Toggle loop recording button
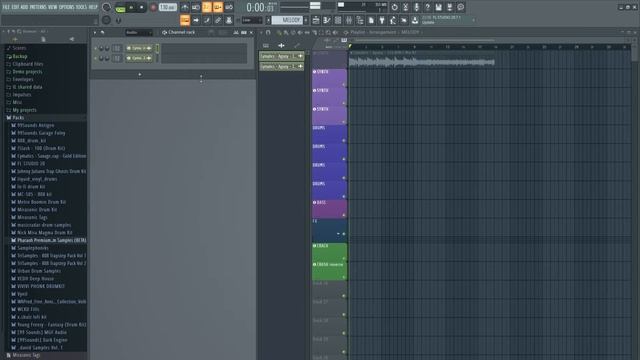640x360 pixels. pos(229,7)
